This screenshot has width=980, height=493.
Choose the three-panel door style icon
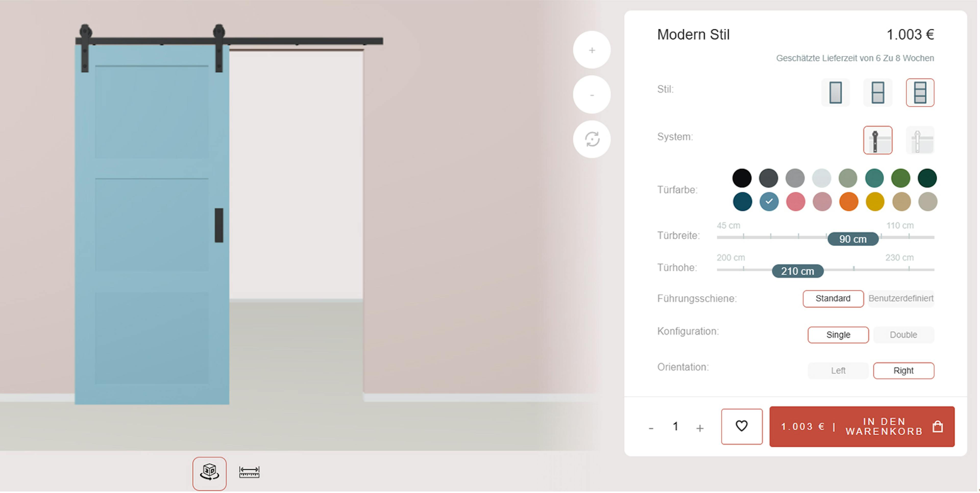point(920,92)
